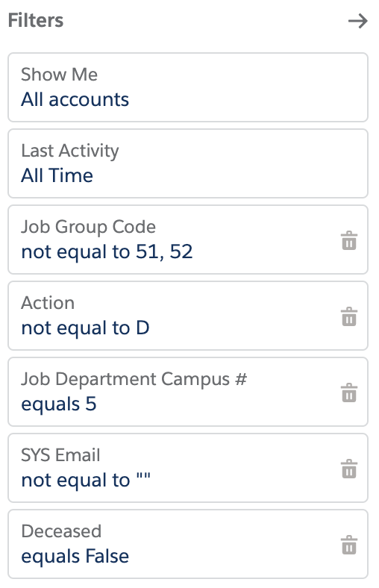This screenshot has height=588, width=379.
Task: Select the 'All accounts' value
Action: pos(75,100)
